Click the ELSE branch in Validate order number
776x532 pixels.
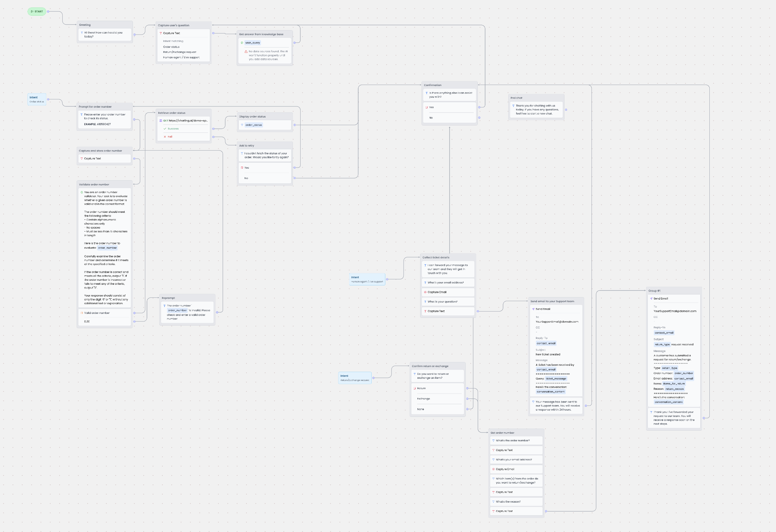(x=87, y=322)
